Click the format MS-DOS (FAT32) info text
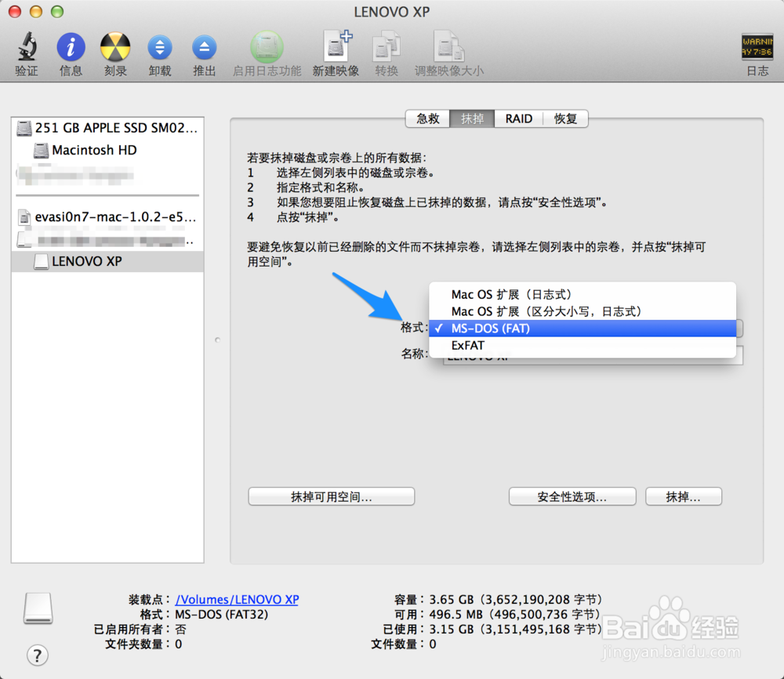 click(222, 615)
